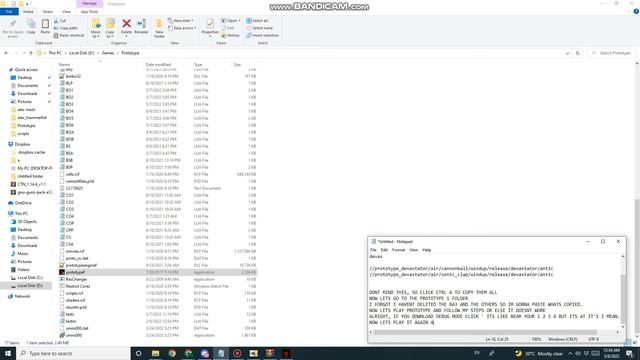Image resolution: width=640 pixels, height=360 pixels.
Task: Open Notepad's Edit menu
Action: click(x=384, y=250)
